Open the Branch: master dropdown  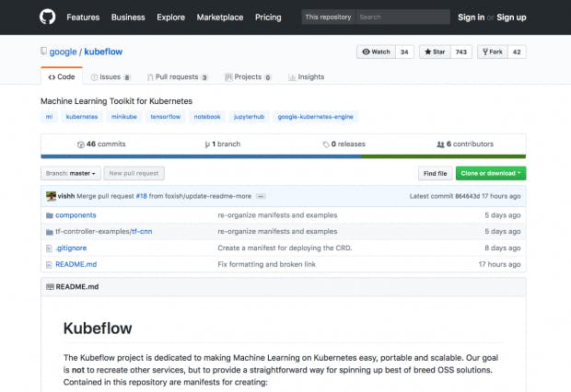71,173
